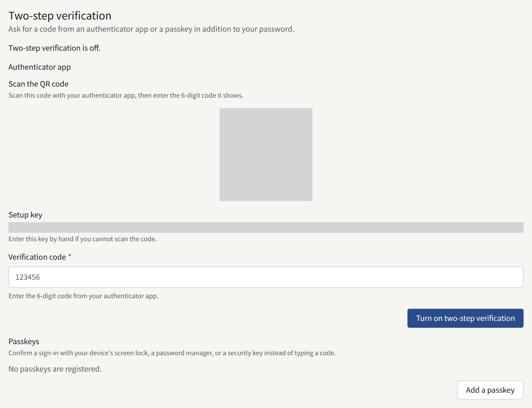
Task: Click the 'Two-step verification' heading
Action: tap(60, 16)
